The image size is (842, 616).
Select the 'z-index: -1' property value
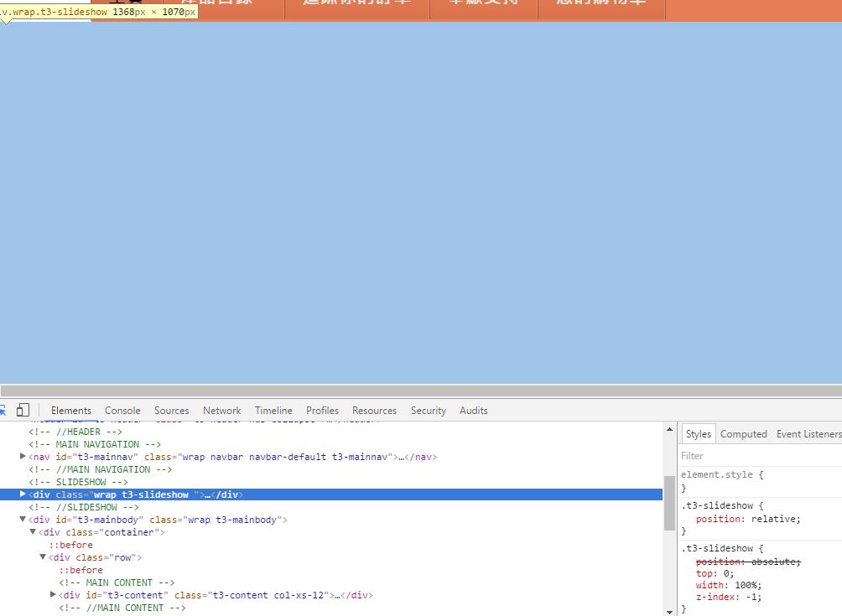click(751, 597)
